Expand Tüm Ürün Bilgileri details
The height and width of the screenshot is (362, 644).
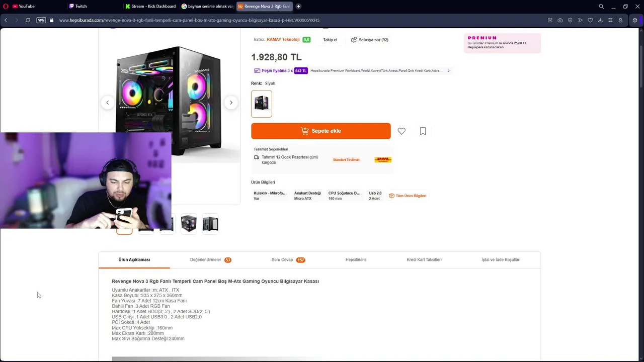pyautogui.click(x=408, y=196)
